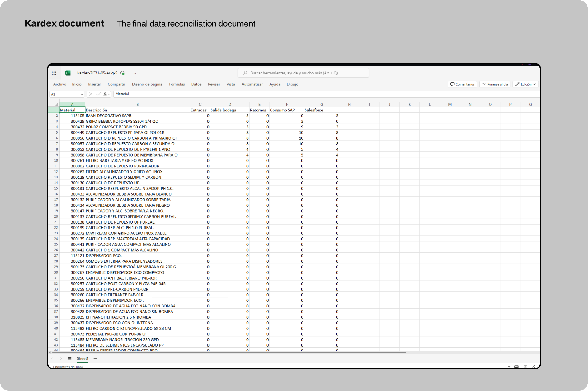
Task: Click Estadísticas del libro in status bar
Action: pyautogui.click(x=68, y=367)
